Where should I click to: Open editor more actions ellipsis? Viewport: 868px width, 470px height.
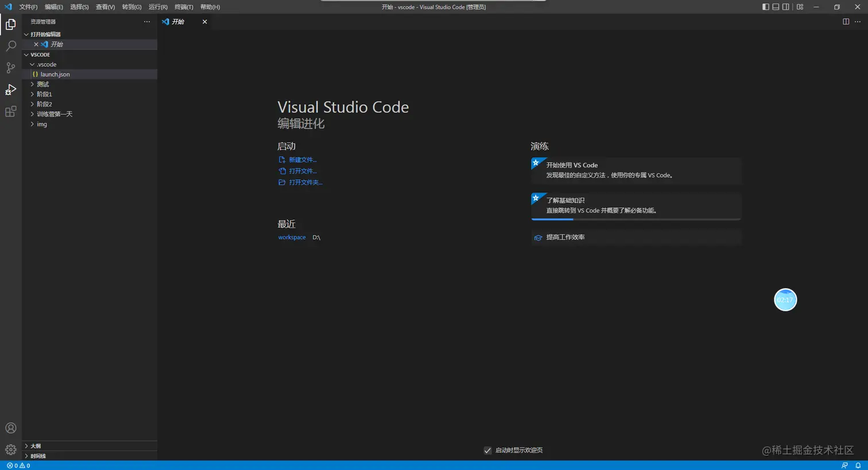pyautogui.click(x=858, y=22)
